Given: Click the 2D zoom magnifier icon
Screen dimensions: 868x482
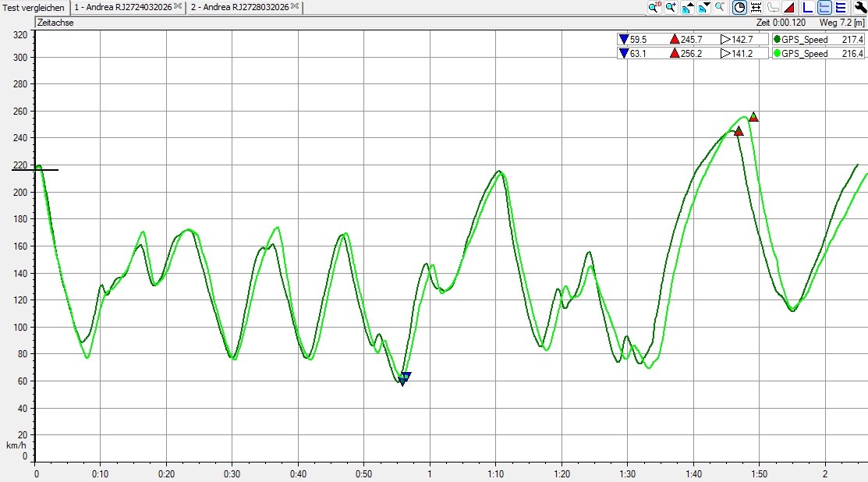Looking at the screenshot, I should coord(654,7).
